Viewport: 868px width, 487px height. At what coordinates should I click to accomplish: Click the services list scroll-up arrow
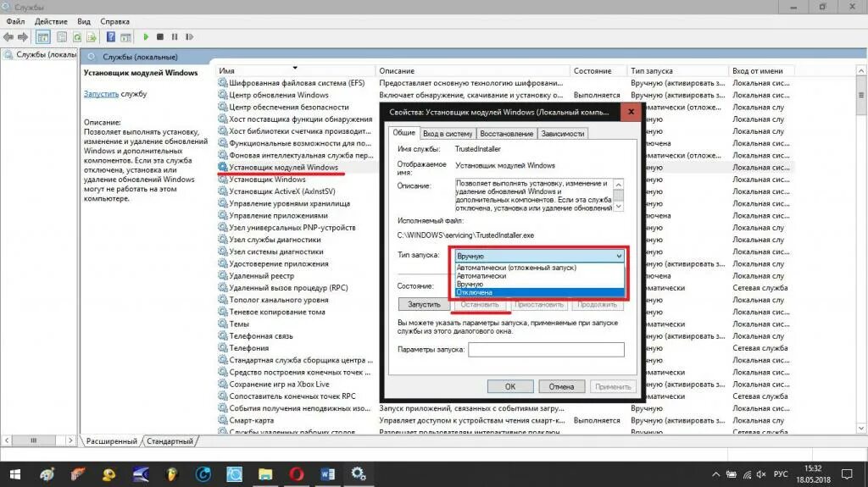(x=861, y=71)
